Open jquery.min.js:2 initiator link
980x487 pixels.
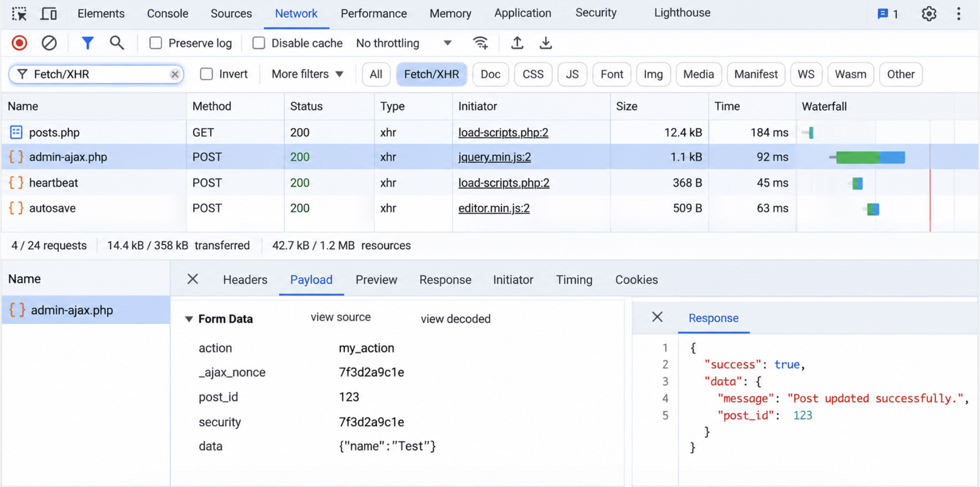click(495, 157)
